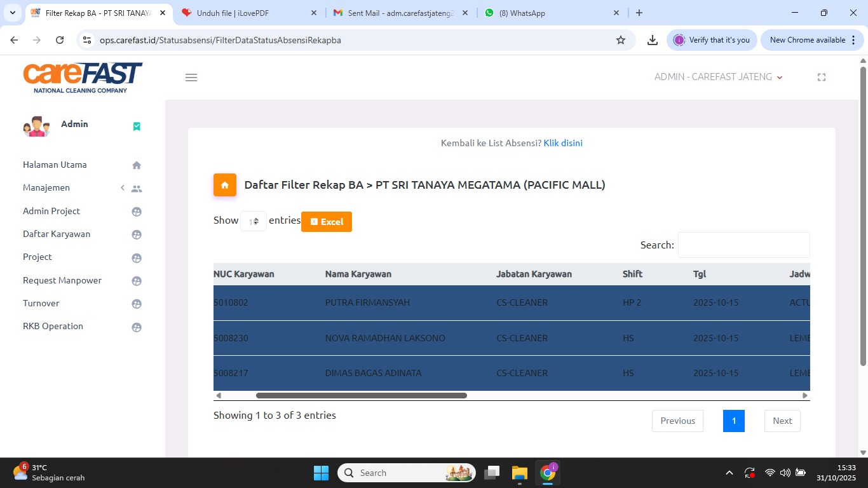Click the horizontal table scrollbar thumb
868x488 pixels.
(x=361, y=395)
